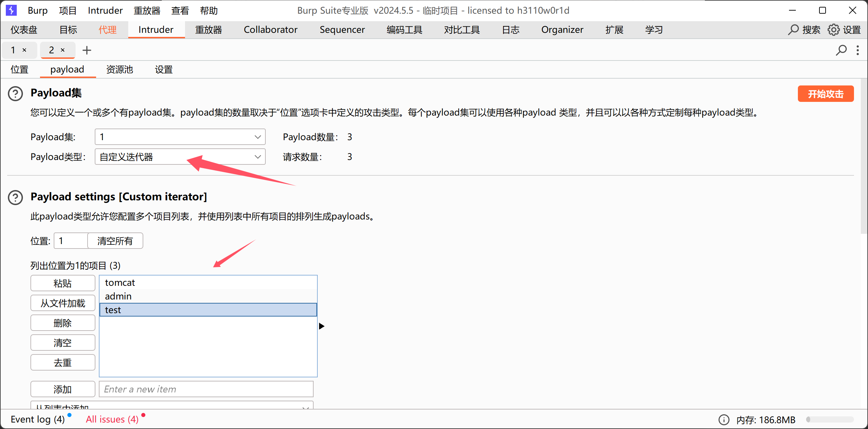Open All issues (4) in status bar

click(x=112, y=419)
